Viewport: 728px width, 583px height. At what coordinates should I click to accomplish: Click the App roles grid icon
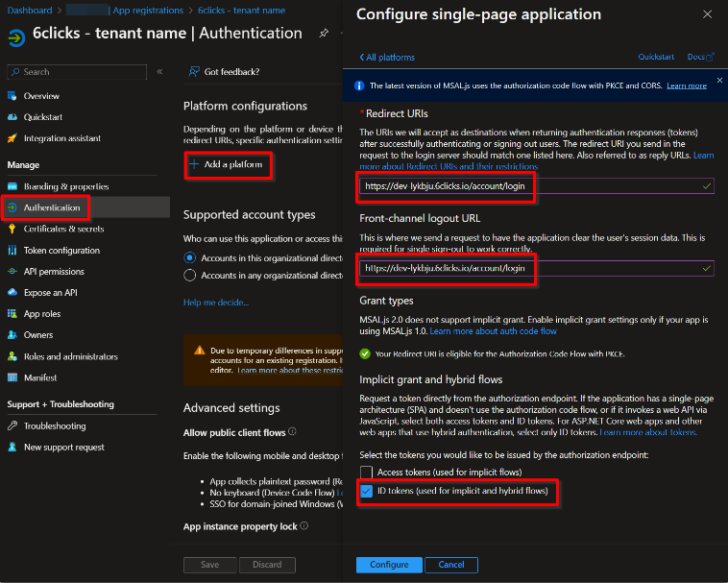[12, 314]
